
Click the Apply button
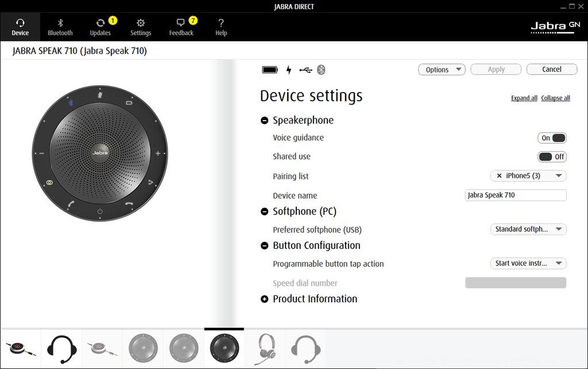click(x=496, y=70)
